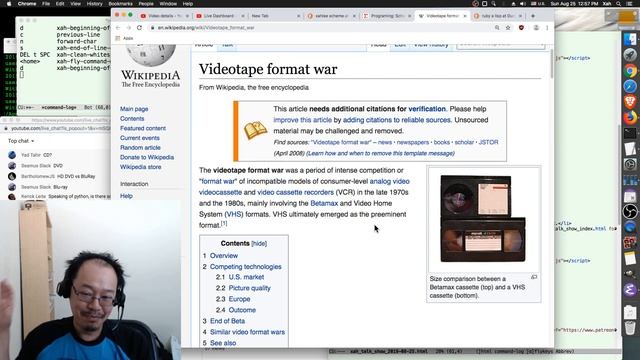Open the People menu
Viewport: 640px width, 360px height.
tap(146, 4)
